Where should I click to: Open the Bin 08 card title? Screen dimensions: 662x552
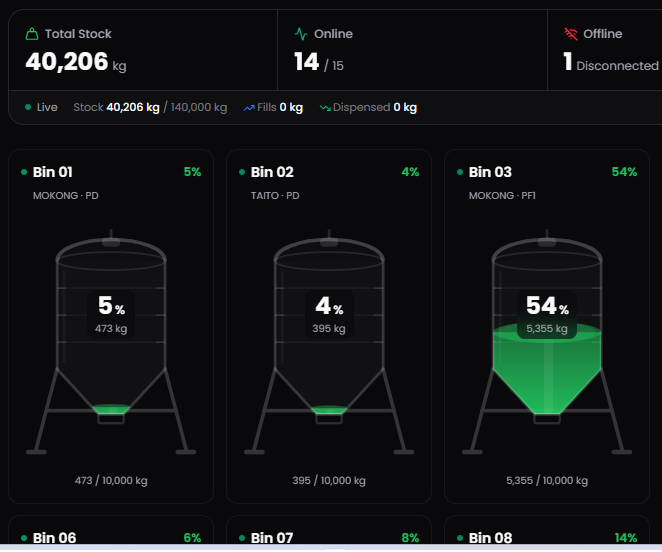[490, 538]
